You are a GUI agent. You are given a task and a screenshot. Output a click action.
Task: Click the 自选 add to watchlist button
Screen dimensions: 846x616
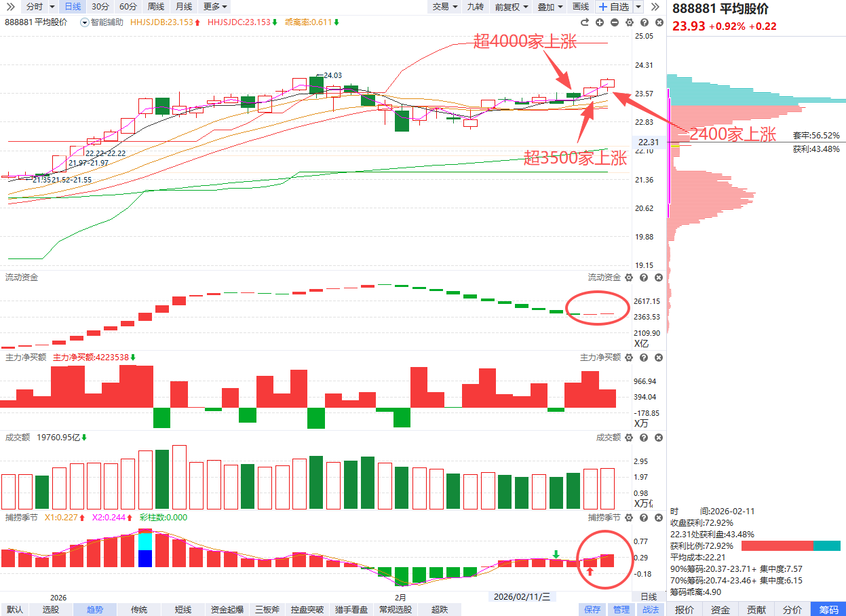[x=614, y=7]
